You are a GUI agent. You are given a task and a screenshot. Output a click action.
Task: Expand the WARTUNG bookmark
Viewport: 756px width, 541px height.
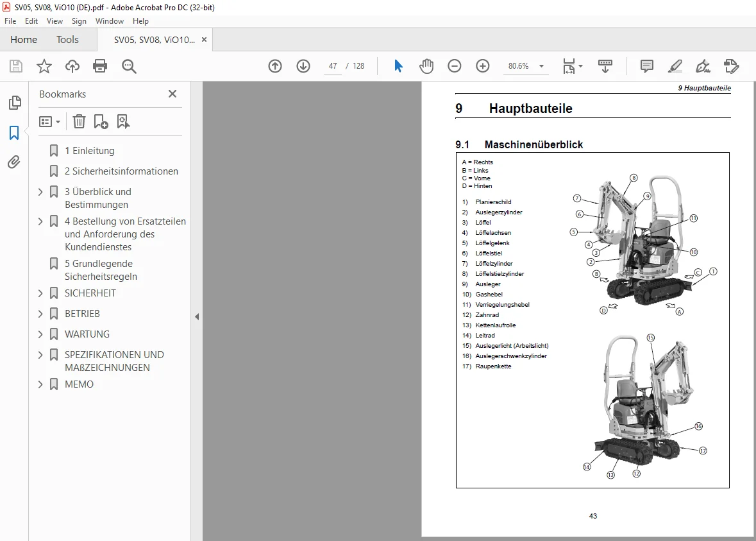pyautogui.click(x=40, y=334)
